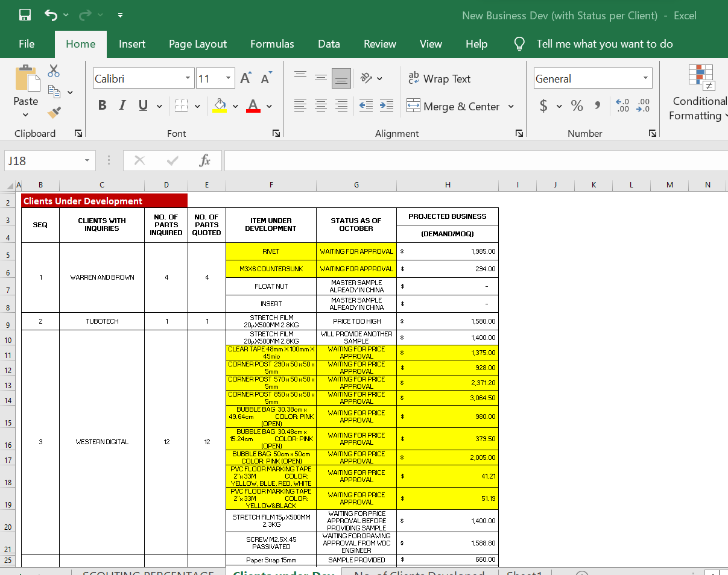Viewport: 728px width, 575px height.
Task: Click the Percent Style icon
Action: (577, 106)
